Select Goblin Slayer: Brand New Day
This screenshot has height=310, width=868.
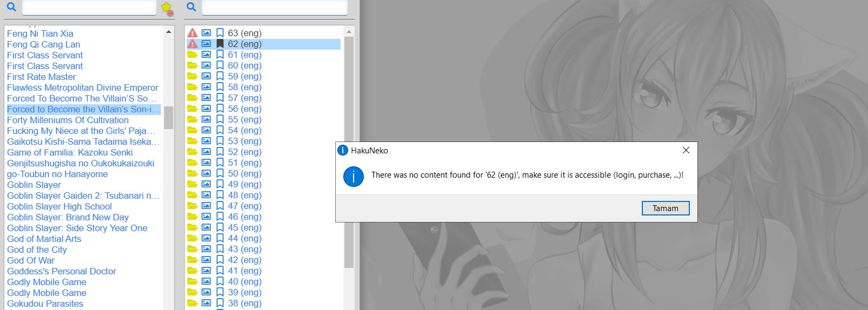click(x=68, y=217)
